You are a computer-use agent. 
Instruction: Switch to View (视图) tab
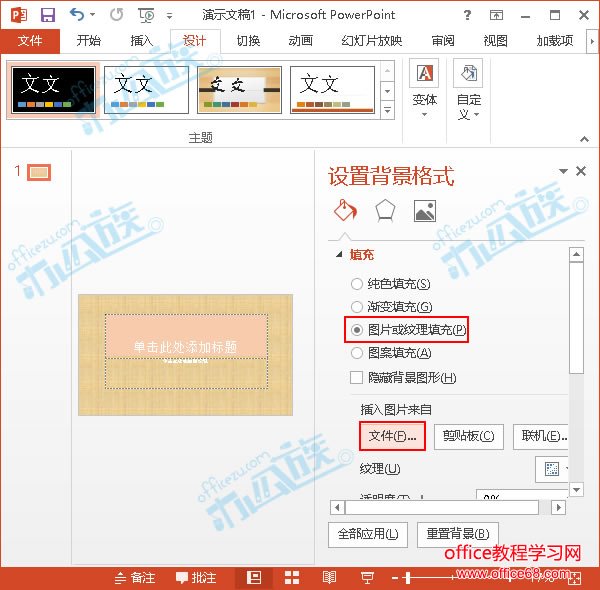coord(496,41)
